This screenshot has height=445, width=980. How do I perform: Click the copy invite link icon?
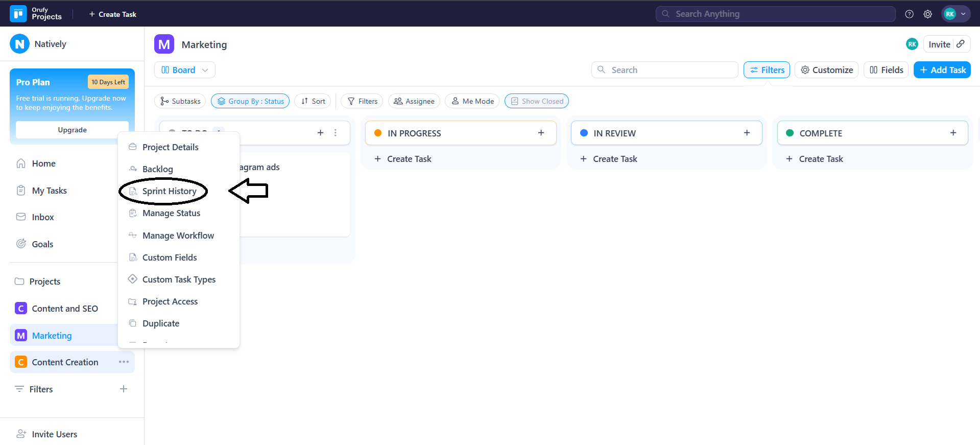point(961,44)
